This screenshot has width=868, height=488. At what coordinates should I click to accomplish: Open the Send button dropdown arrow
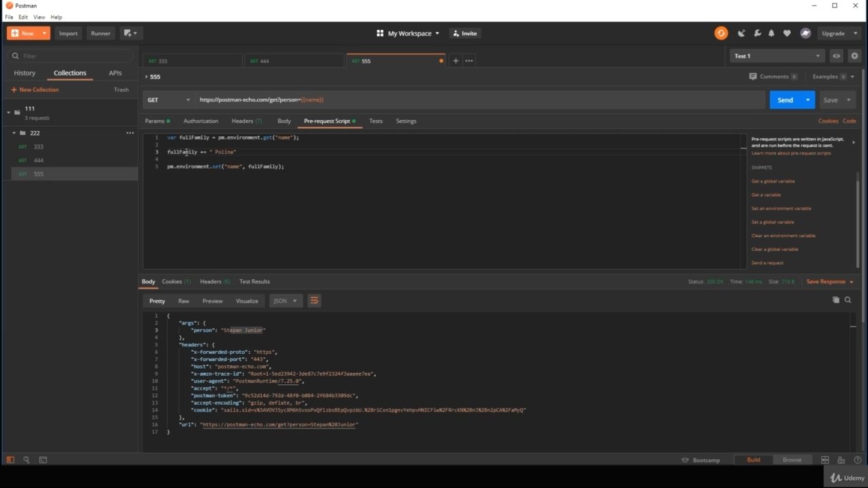[x=808, y=100]
